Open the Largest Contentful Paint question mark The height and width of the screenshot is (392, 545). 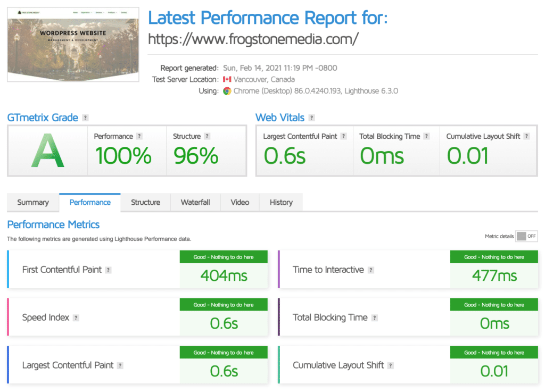(121, 365)
